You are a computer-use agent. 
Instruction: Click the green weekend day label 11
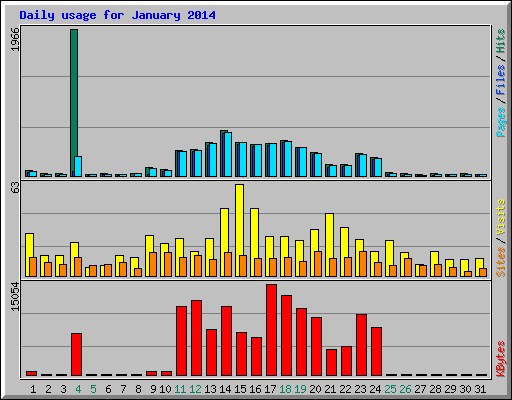180,389
